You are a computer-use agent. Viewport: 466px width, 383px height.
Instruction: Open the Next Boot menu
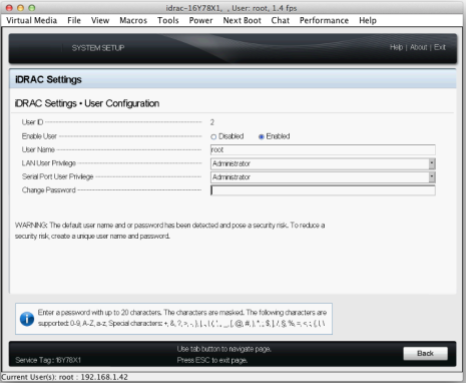click(242, 21)
